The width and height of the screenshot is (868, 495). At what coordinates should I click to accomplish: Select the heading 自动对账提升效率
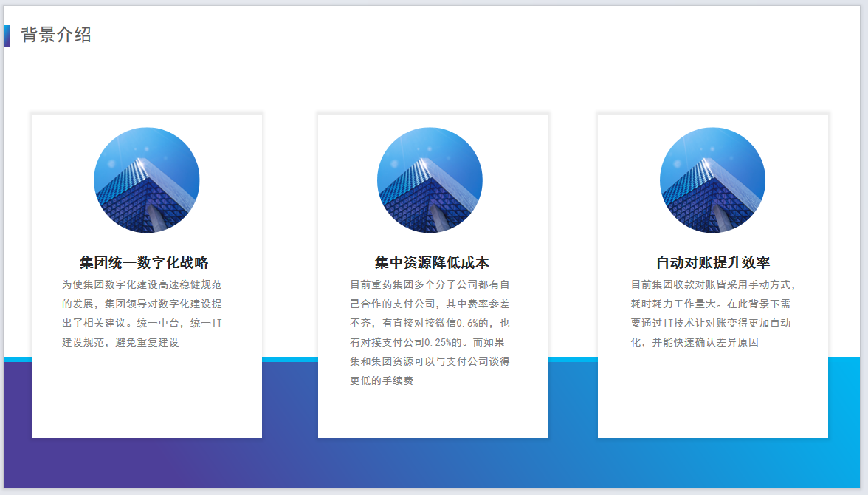[x=713, y=262]
